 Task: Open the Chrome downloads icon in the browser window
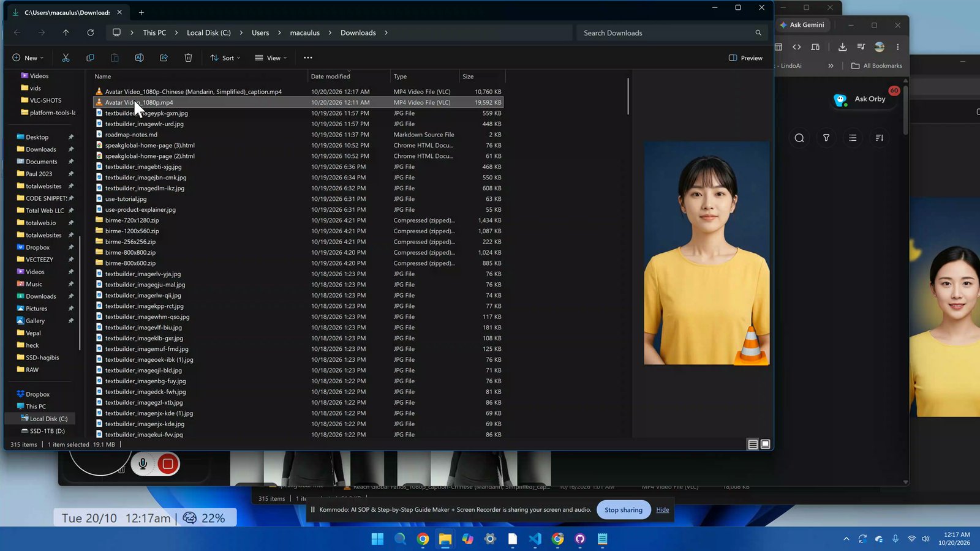tap(843, 47)
